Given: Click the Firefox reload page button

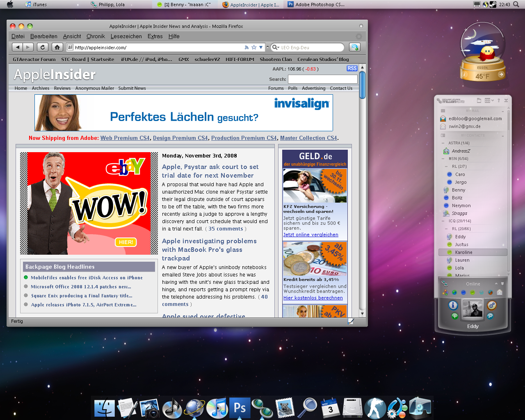Looking at the screenshot, I should (43, 47).
